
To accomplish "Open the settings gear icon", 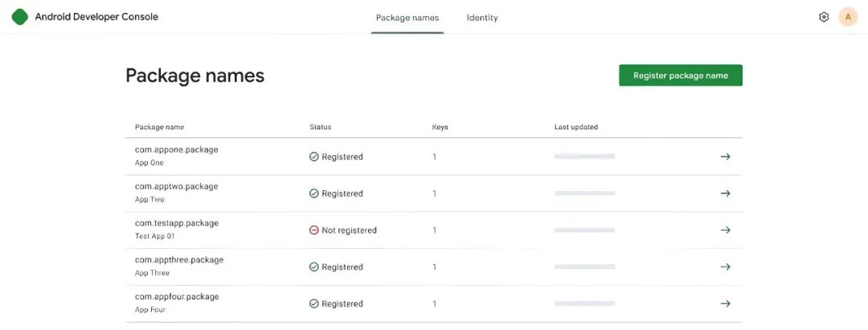I will (823, 17).
